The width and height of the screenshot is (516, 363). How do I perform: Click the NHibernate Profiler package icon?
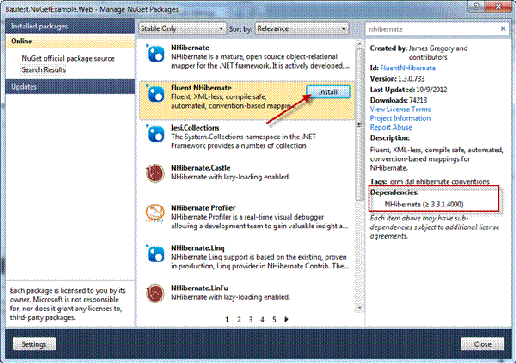point(155,214)
